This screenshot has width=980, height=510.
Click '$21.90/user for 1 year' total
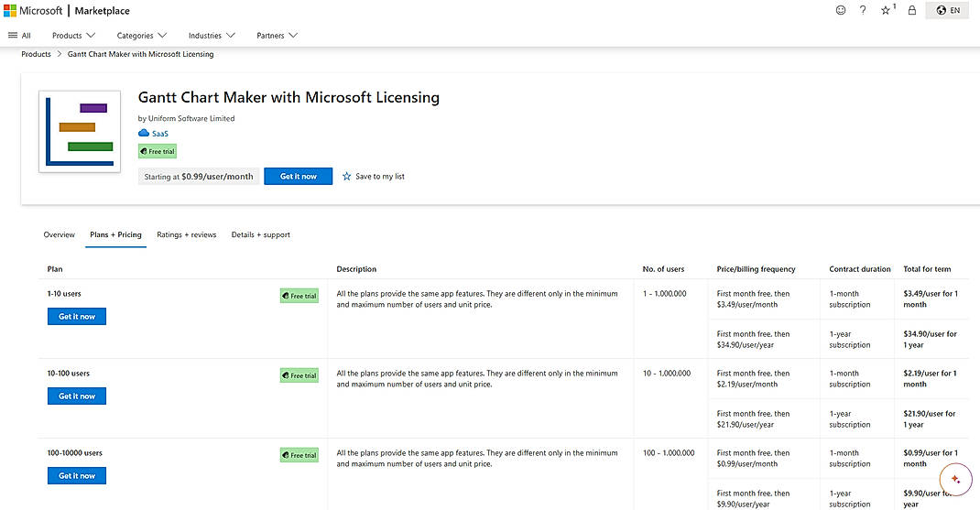point(930,418)
